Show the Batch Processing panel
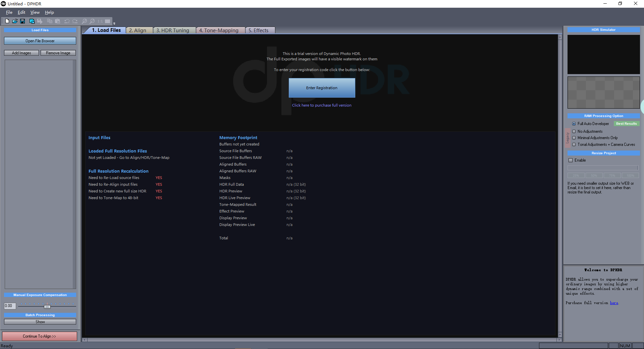644x349 pixels. pyautogui.click(x=40, y=322)
